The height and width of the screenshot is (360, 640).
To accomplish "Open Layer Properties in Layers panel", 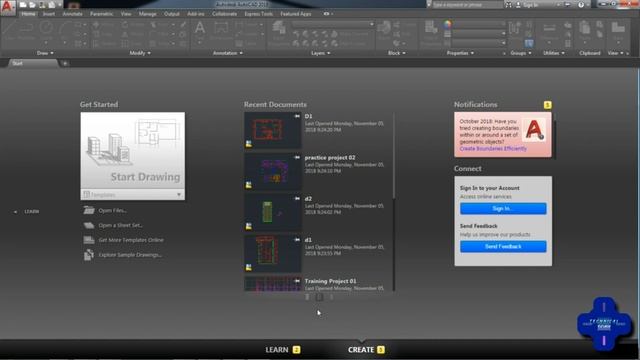I will click(x=279, y=33).
